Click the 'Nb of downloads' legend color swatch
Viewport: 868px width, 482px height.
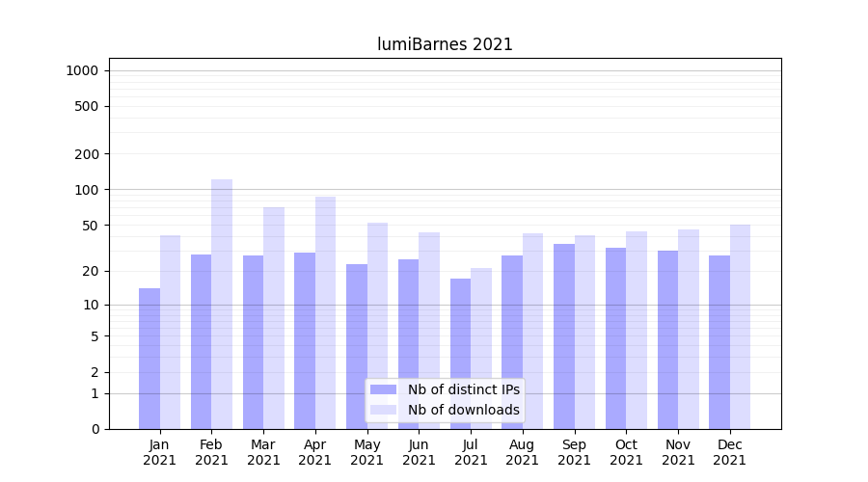pos(383,410)
